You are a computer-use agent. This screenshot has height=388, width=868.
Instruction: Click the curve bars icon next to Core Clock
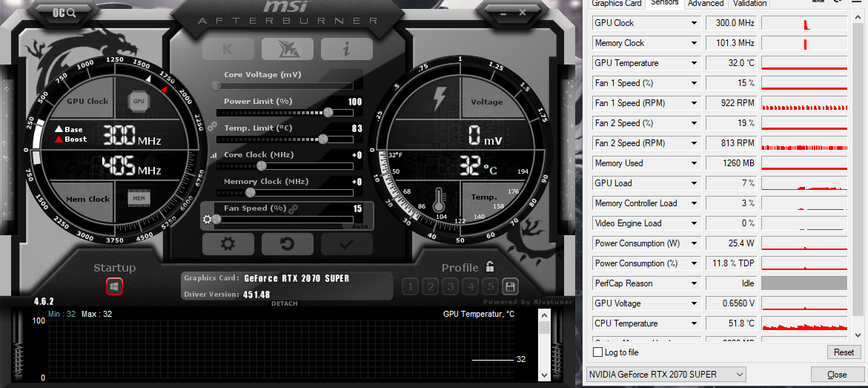[x=212, y=157]
